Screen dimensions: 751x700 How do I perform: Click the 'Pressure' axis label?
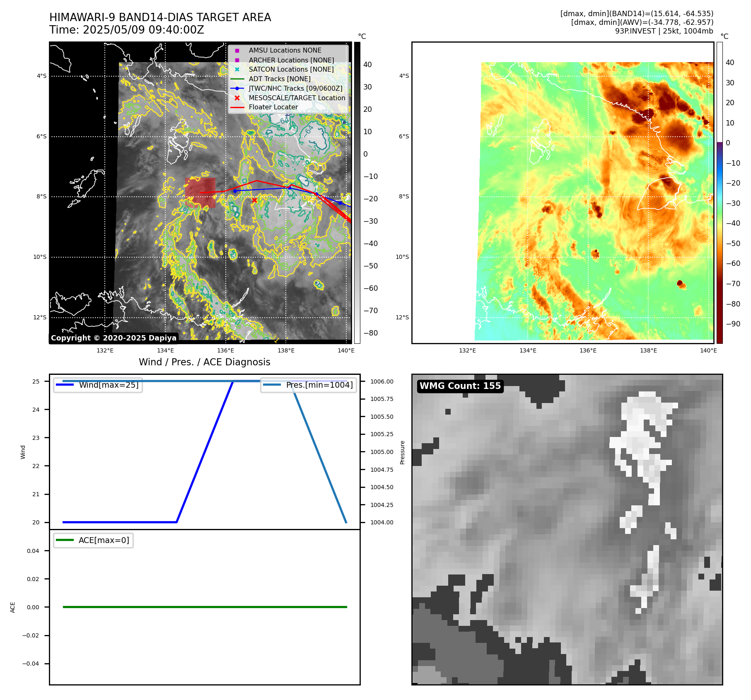pyautogui.click(x=402, y=452)
